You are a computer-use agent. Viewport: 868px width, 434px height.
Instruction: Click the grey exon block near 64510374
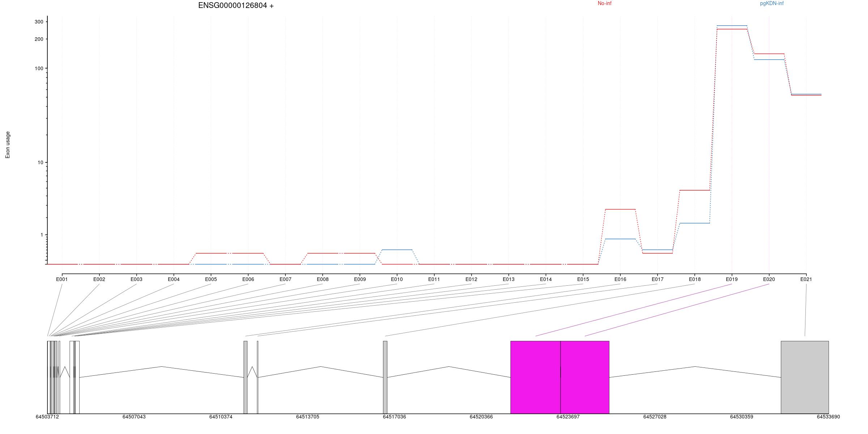[246, 377]
